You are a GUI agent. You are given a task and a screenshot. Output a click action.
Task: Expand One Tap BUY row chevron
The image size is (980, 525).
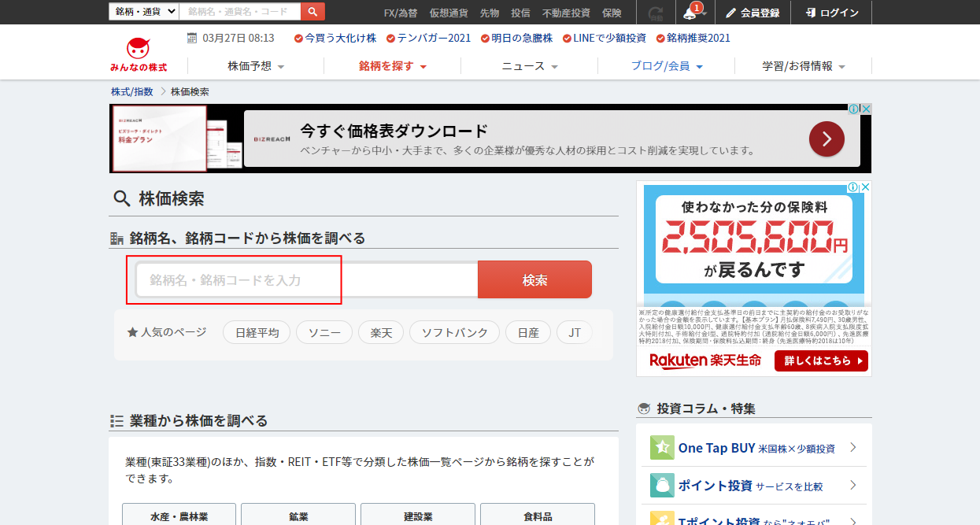tap(853, 448)
